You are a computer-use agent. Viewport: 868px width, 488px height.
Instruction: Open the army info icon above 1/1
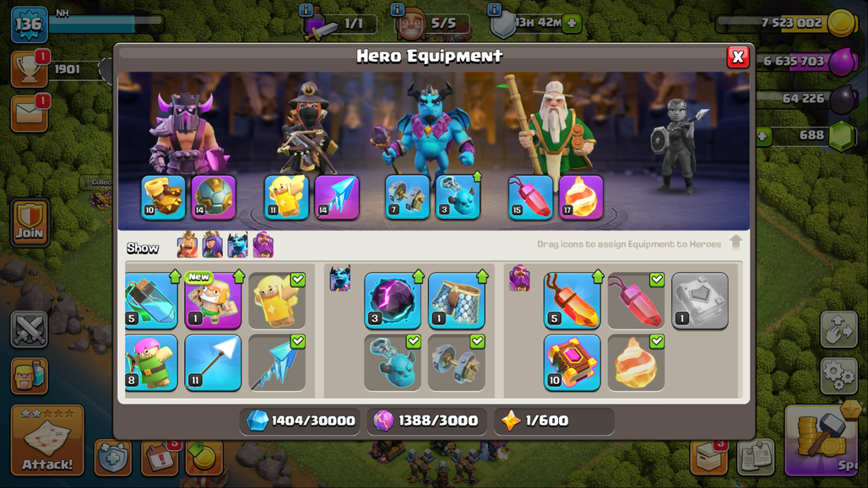[306, 9]
